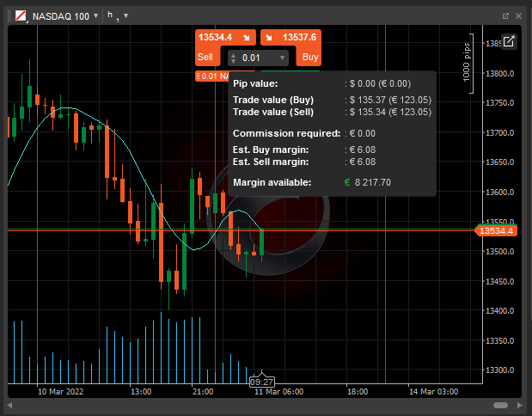Click the 1000 pips scale indicator
Screen dimensions: 532x416
tap(468, 63)
